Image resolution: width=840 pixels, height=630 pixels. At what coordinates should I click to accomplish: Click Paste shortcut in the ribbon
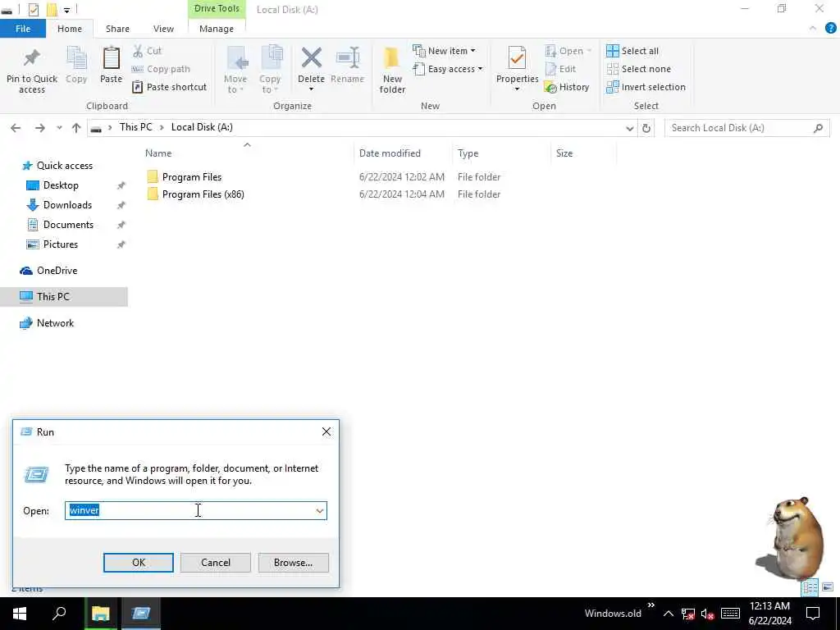coord(169,87)
